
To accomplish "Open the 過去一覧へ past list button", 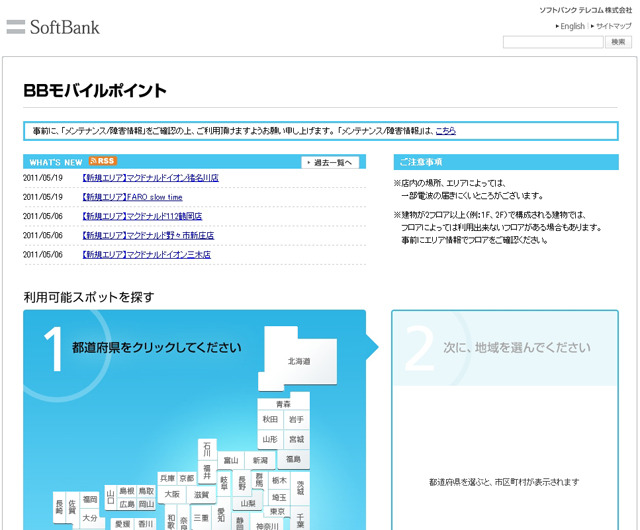I will pyautogui.click(x=330, y=163).
